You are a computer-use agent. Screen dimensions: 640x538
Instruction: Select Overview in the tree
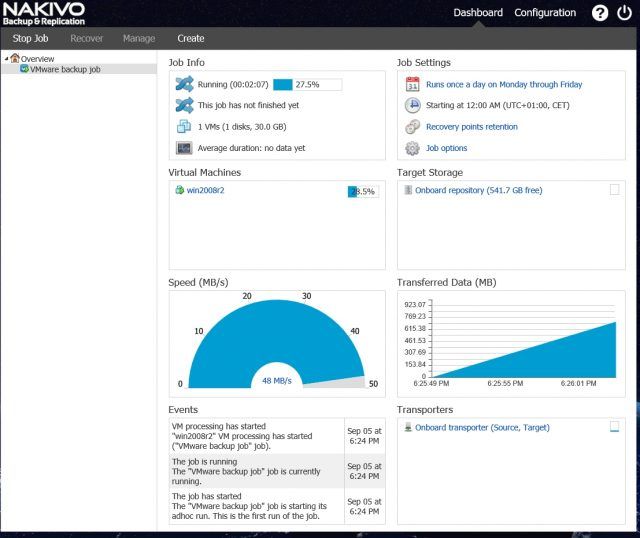(38, 59)
